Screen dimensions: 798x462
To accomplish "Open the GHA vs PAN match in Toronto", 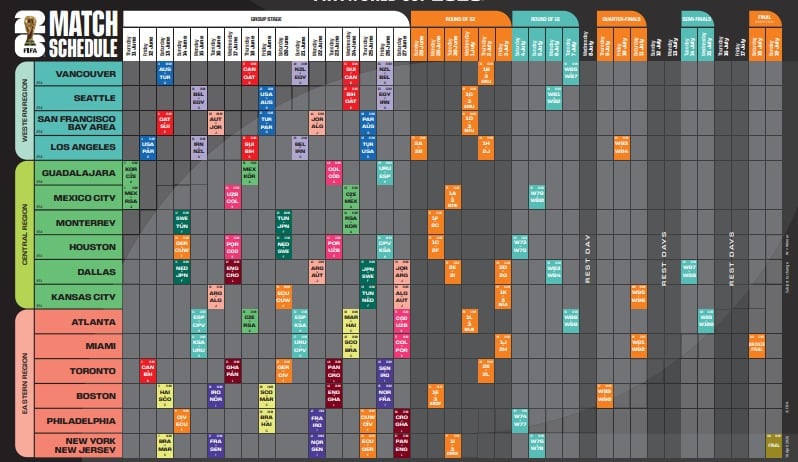I will pos(233,371).
